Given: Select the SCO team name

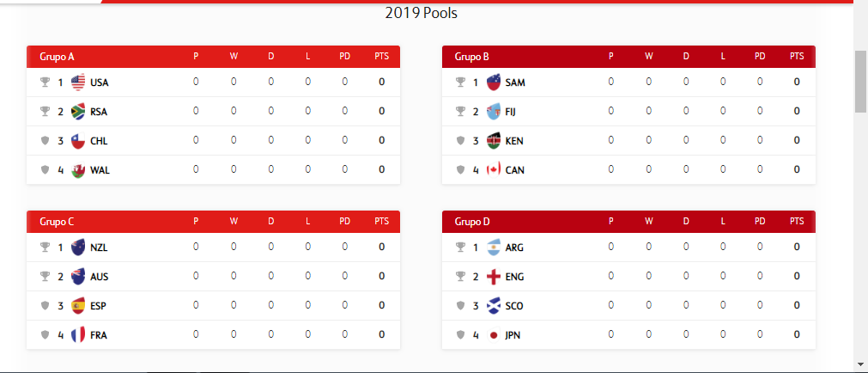Looking at the screenshot, I should point(514,306).
